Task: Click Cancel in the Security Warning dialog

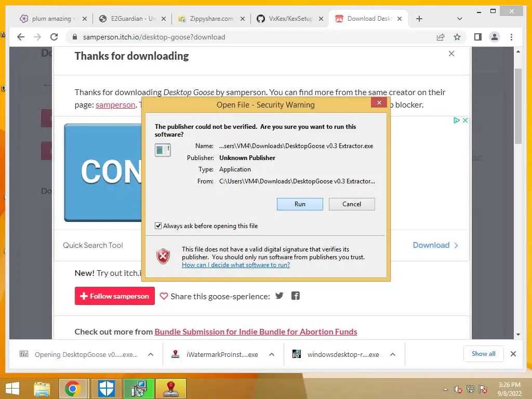Action: 352,204
